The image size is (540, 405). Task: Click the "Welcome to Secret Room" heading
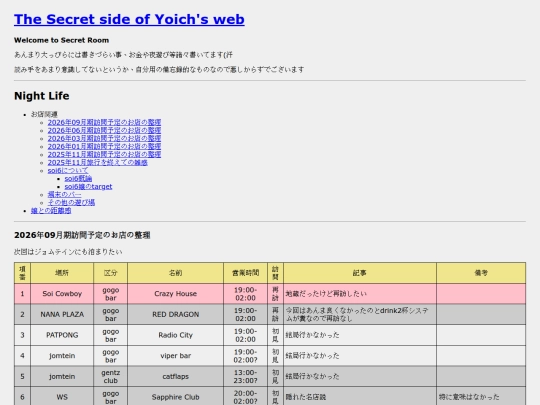click(61, 40)
